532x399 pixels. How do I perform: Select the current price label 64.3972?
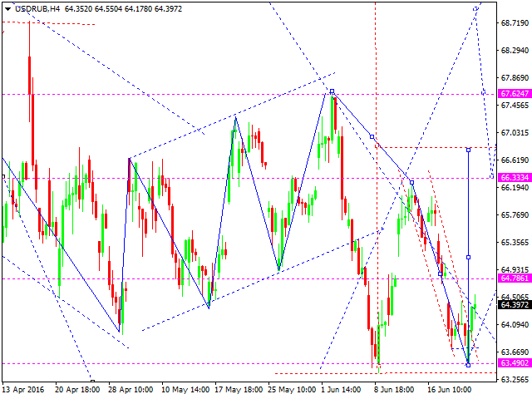pos(515,304)
